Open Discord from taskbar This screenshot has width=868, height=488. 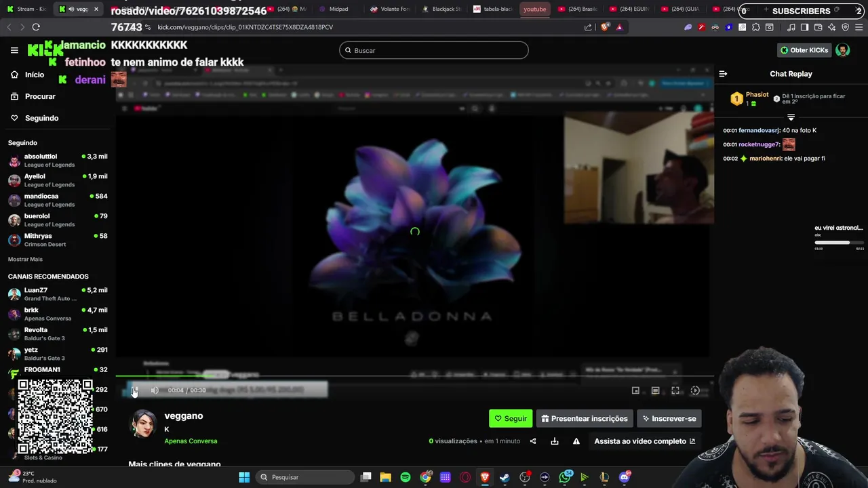coord(625,477)
